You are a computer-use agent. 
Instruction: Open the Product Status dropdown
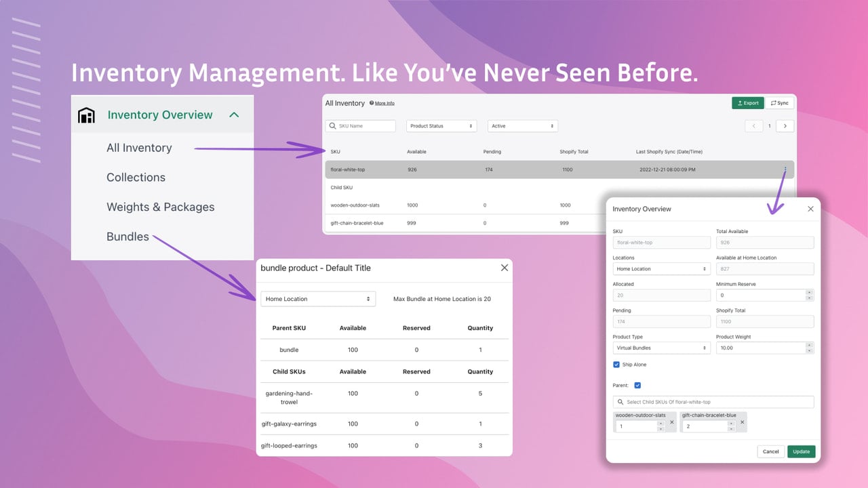point(441,126)
